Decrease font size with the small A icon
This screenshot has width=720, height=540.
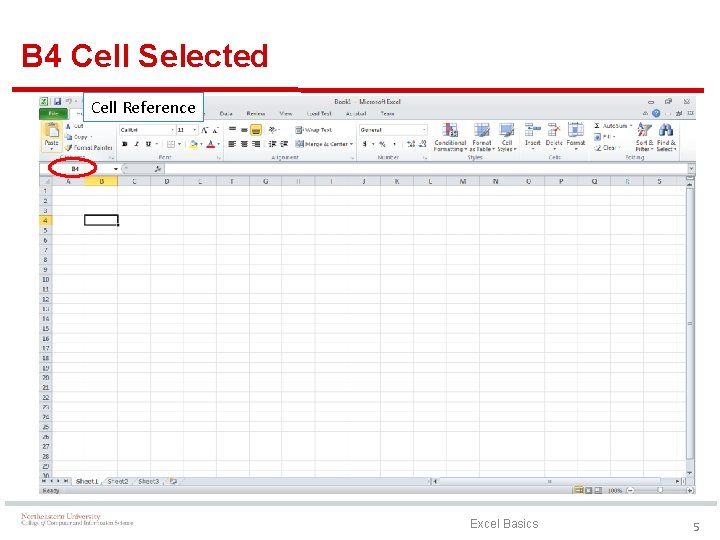point(214,130)
